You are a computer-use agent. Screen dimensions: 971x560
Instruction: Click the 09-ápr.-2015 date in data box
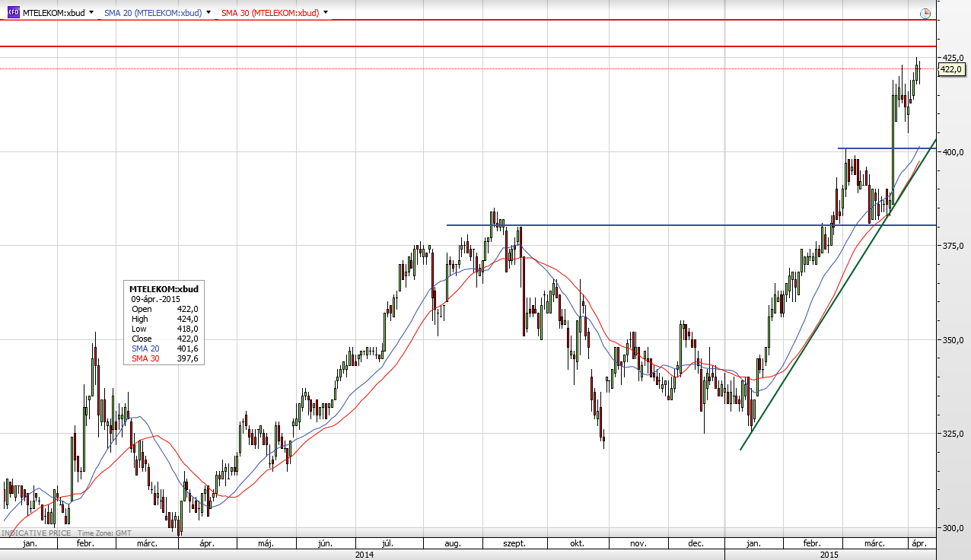(x=155, y=300)
